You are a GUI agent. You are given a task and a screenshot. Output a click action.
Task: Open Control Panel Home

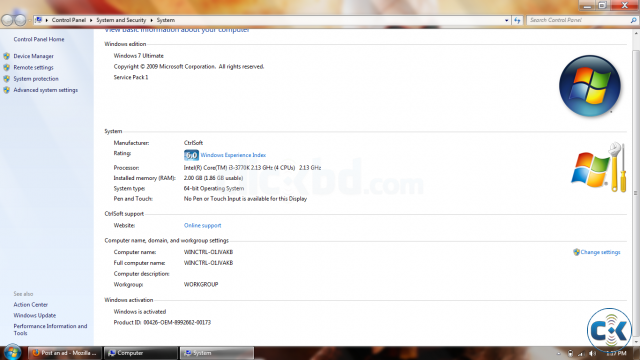tap(39, 39)
